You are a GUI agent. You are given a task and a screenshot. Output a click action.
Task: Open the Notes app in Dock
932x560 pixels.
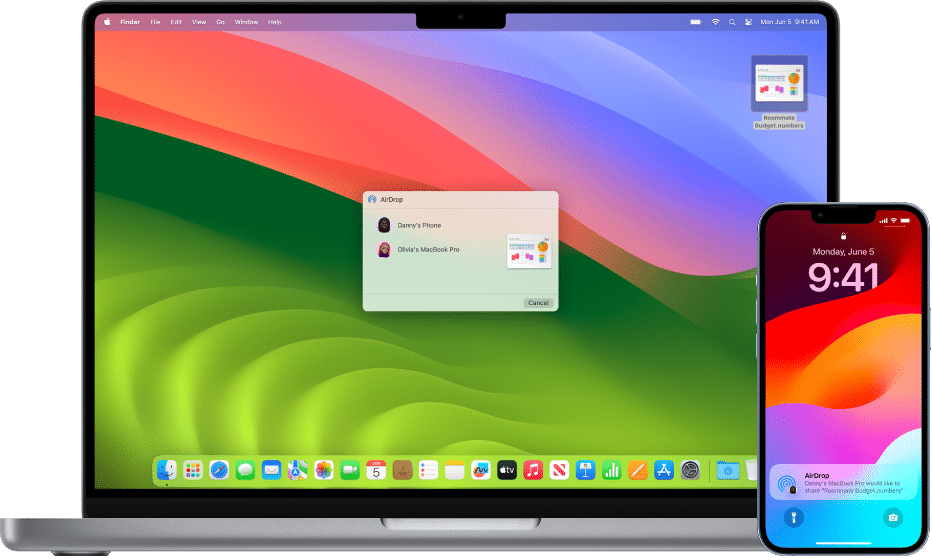[x=454, y=471]
